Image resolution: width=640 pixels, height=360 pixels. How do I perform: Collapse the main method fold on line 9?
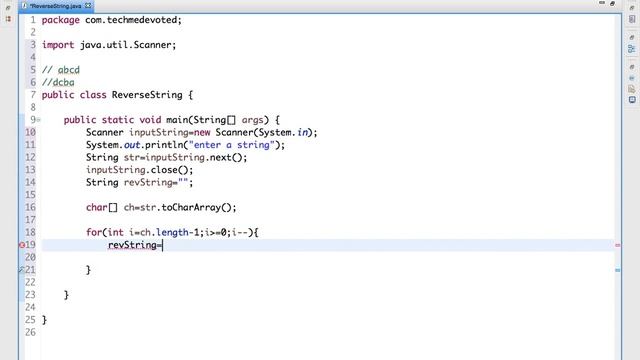click(x=39, y=120)
